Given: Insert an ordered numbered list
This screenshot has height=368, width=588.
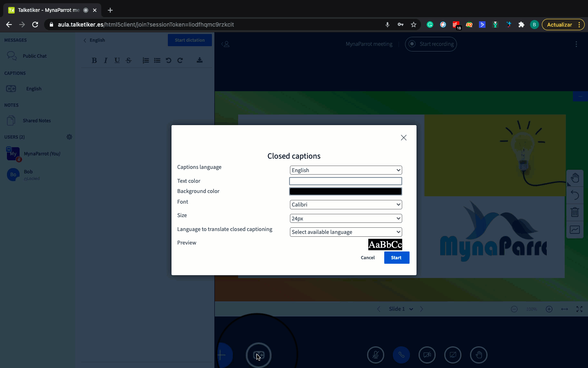Looking at the screenshot, I should [x=146, y=61].
